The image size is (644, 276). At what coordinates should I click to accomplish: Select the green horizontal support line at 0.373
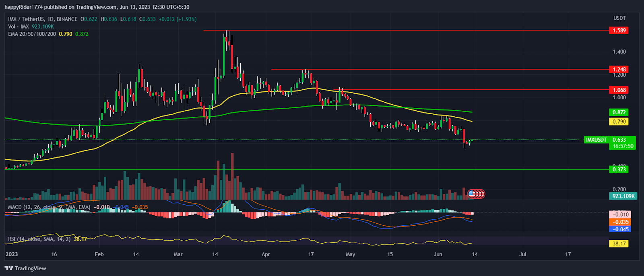coord(306,169)
